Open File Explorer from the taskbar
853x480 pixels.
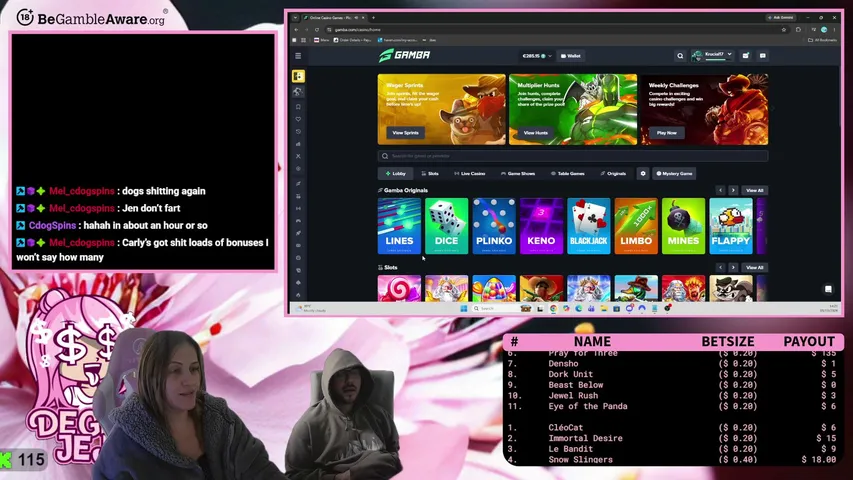[x=604, y=309]
